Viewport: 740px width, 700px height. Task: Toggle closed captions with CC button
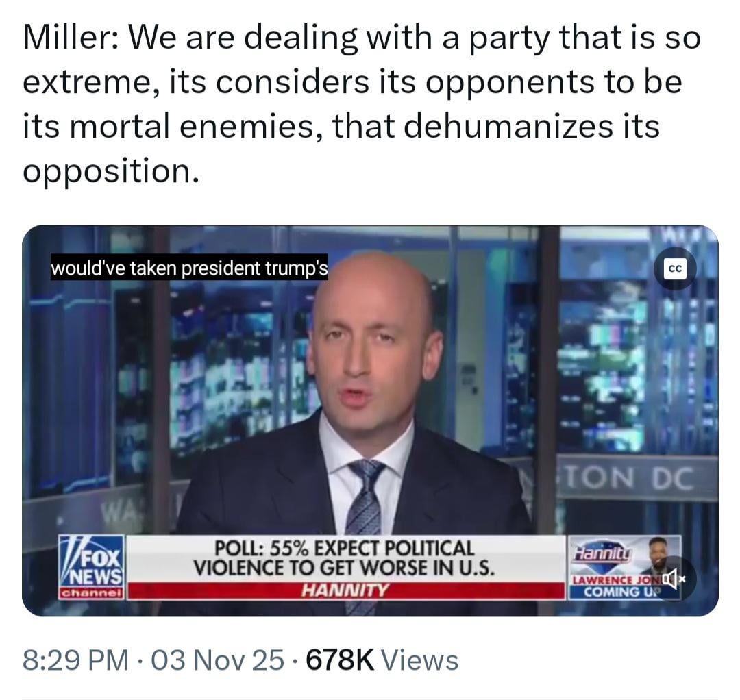(x=676, y=268)
